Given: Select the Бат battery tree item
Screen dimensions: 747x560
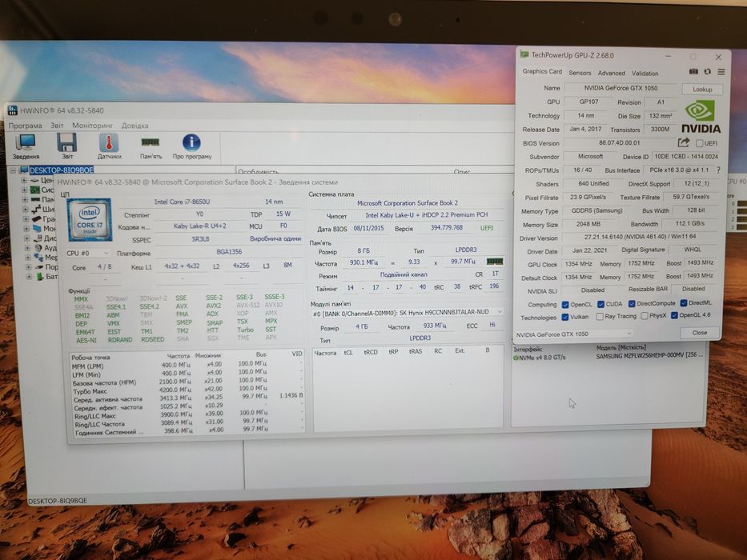Looking at the screenshot, I should pyautogui.click(x=46, y=276).
